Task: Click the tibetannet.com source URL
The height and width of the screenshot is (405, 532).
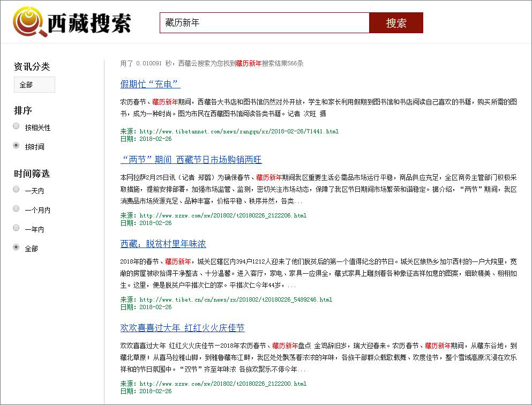Action: (239, 131)
